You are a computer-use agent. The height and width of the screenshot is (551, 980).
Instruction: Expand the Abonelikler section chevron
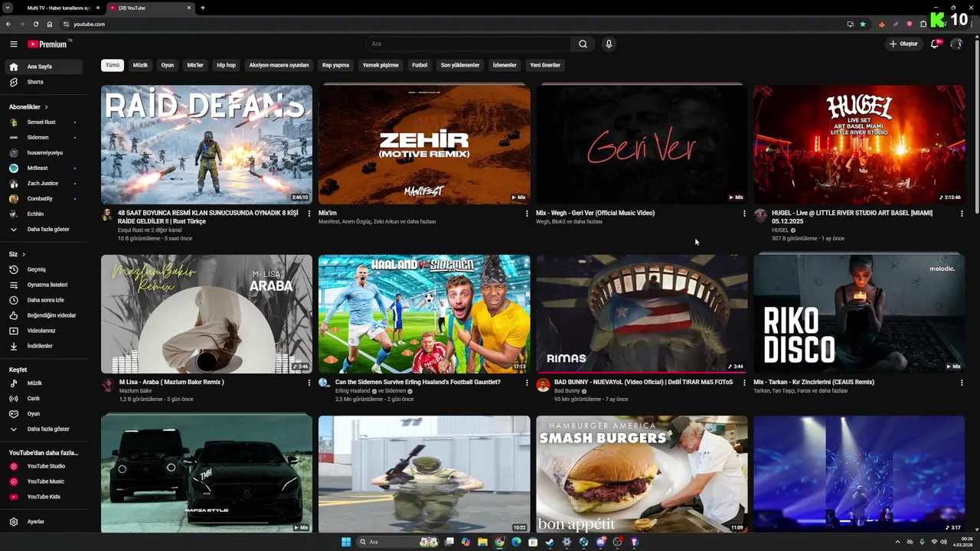tap(46, 107)
